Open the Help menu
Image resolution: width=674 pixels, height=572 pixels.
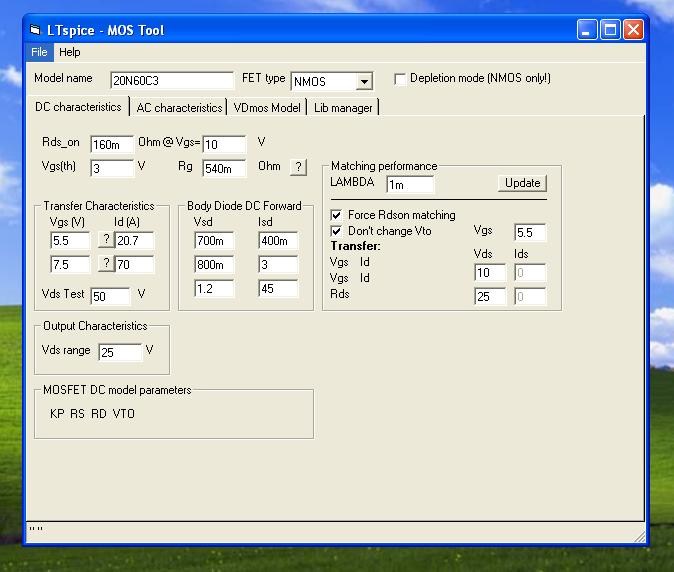[x=70, y=52]
